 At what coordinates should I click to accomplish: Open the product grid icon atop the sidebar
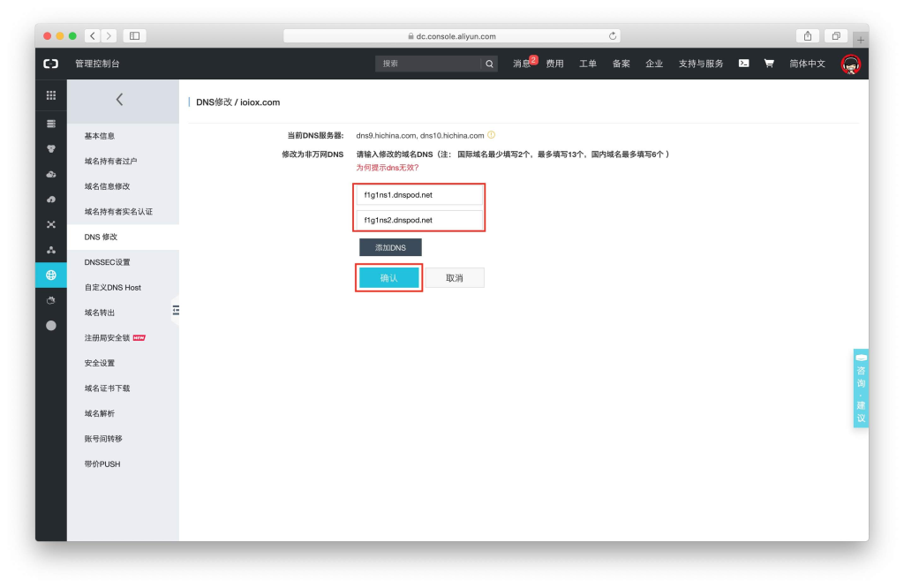click(50, 94)
